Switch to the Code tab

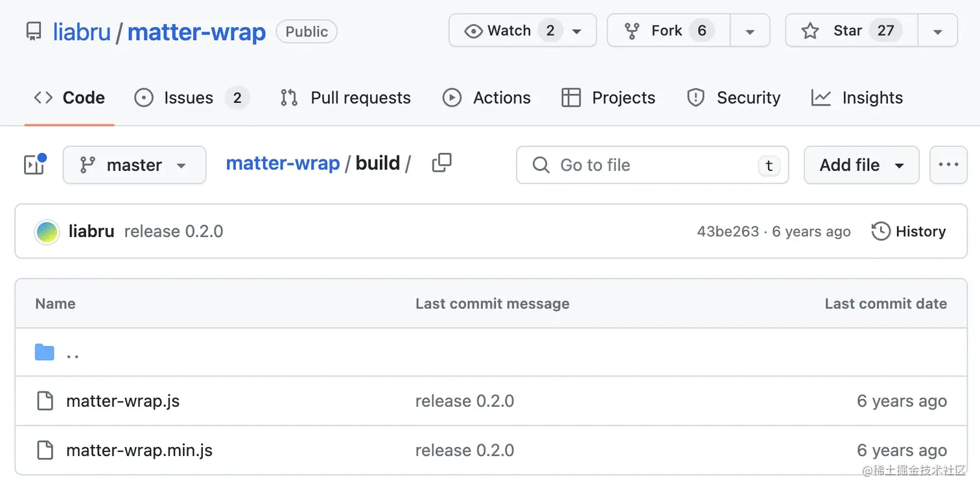tap(69, 98)
